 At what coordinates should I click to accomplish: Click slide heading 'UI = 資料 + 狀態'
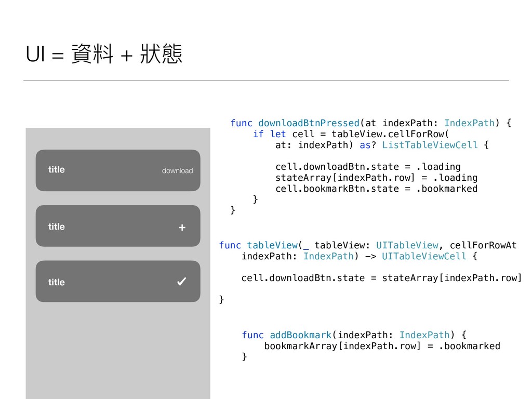click(x=104, y=54)
